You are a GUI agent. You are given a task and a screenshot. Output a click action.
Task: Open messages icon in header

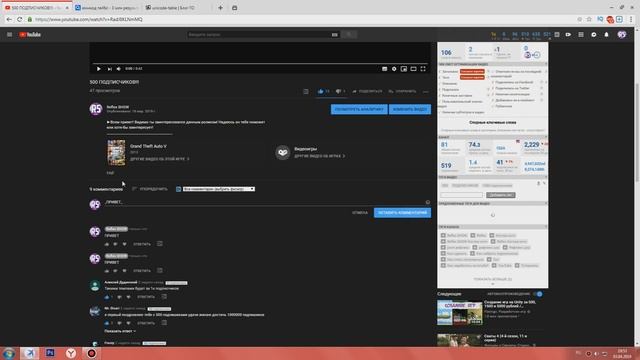[593, 35]
